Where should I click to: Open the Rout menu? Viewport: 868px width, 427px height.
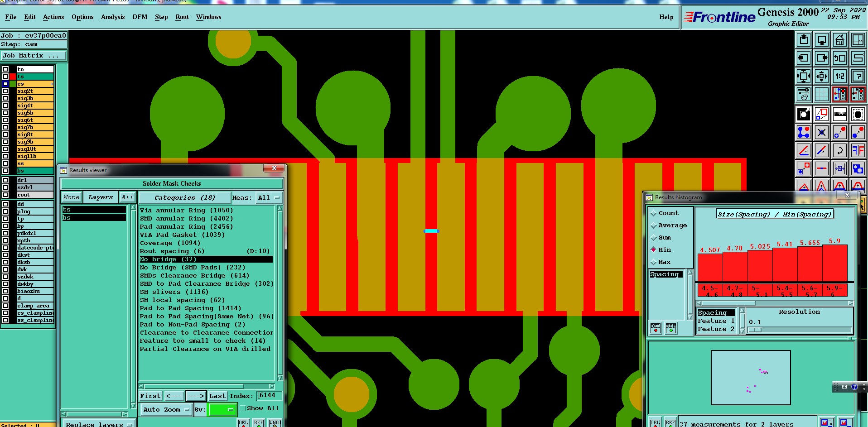coord(182,17)
